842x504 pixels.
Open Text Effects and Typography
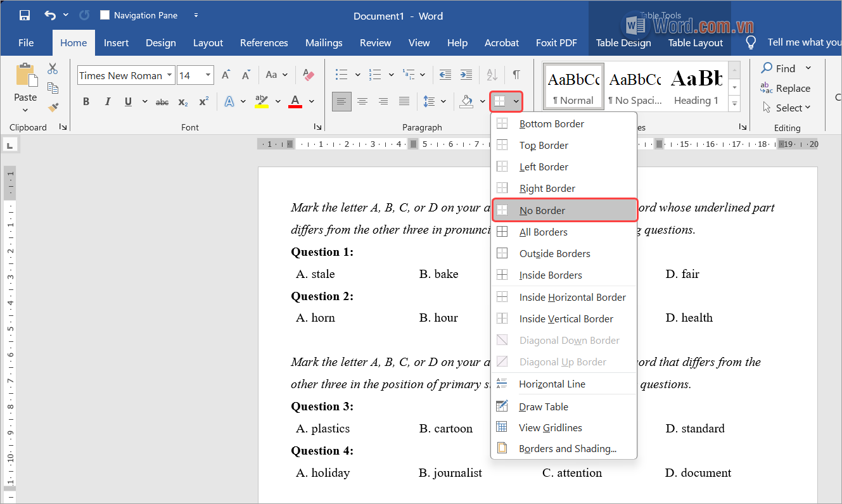click(229, 101)
